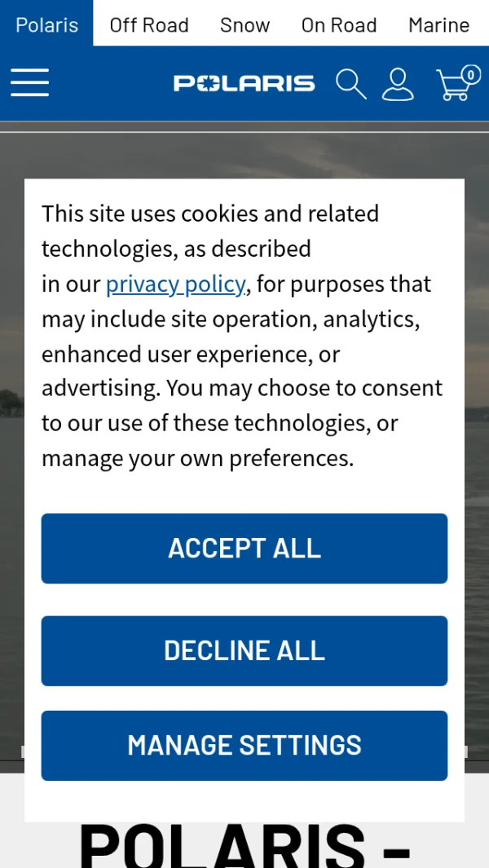
Task: Check the cart item count badge
Action: 470,74
